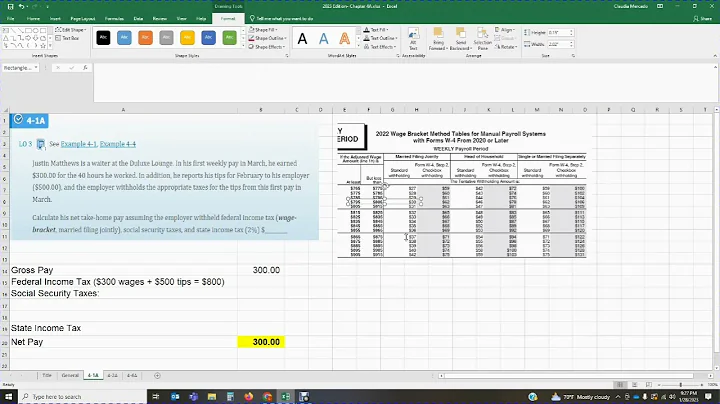Open the Selection Pane
This screenshot has width=720, height=404.
tap(482, 39)
